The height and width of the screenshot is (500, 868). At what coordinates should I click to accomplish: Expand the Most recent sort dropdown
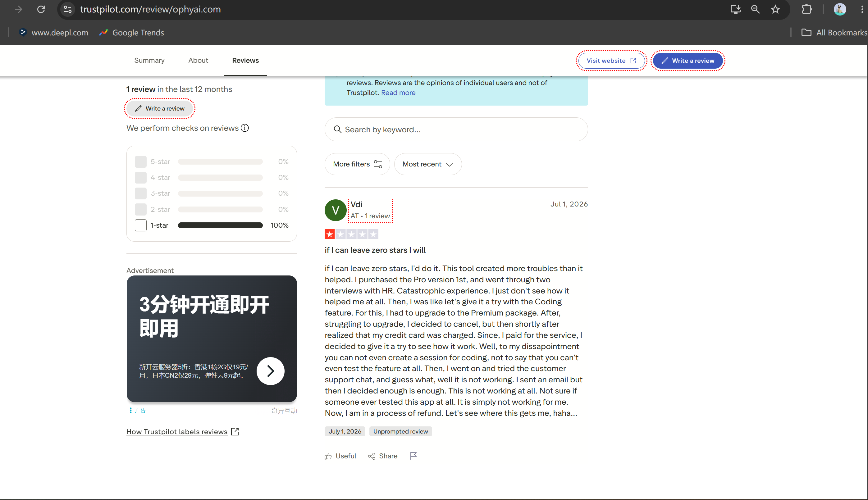[x=428, y=164]
